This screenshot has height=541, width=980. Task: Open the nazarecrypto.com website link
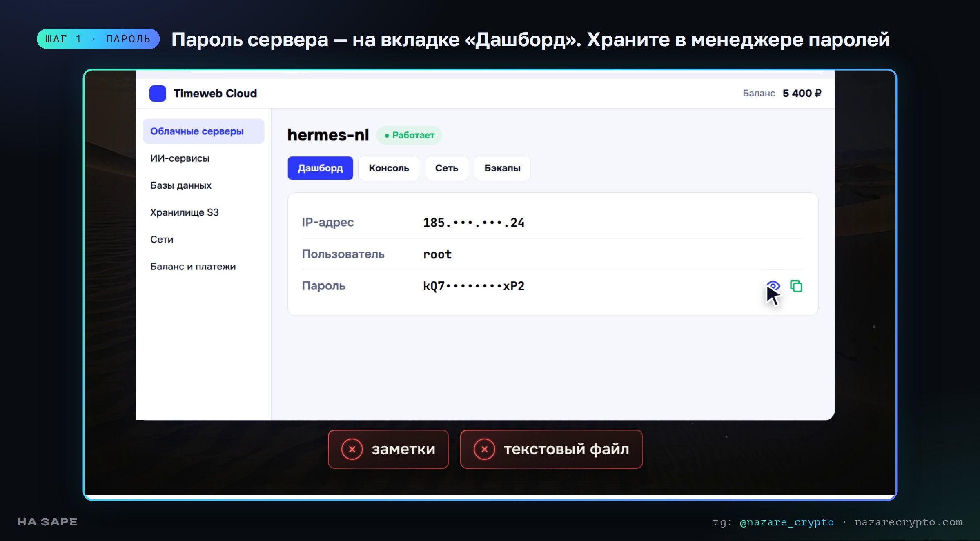908,522
